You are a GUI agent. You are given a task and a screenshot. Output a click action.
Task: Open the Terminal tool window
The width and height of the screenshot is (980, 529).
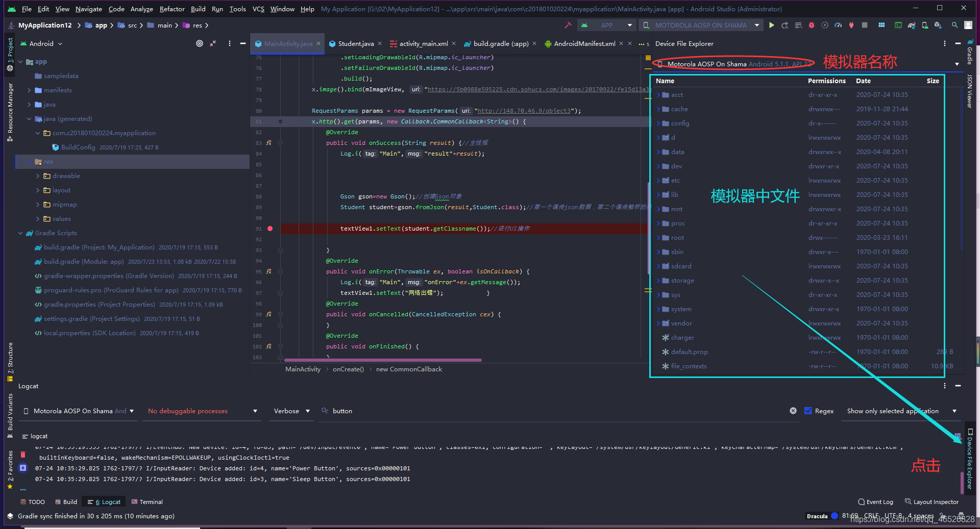click(147, 501)
